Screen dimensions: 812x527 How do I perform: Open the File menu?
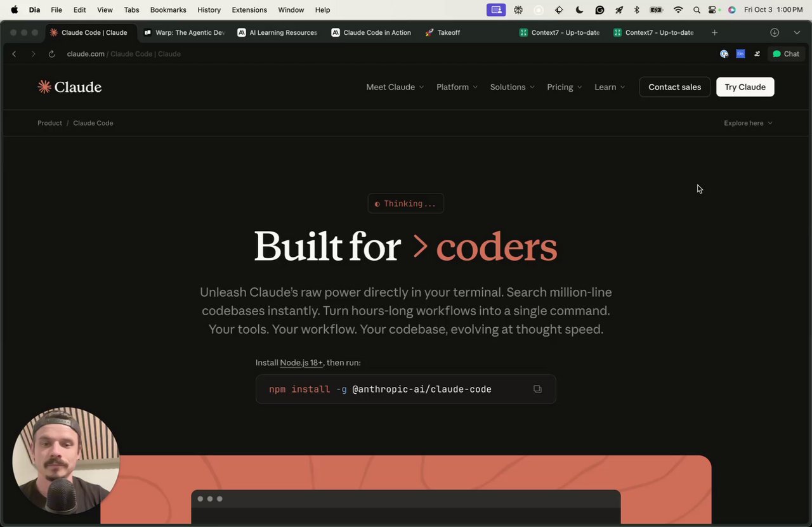pos(56,10)
